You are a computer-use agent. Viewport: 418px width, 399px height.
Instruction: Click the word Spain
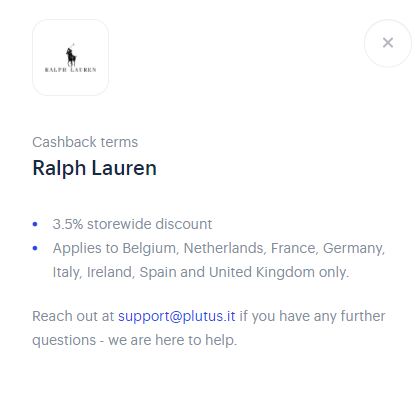click(x=158, y=272)
